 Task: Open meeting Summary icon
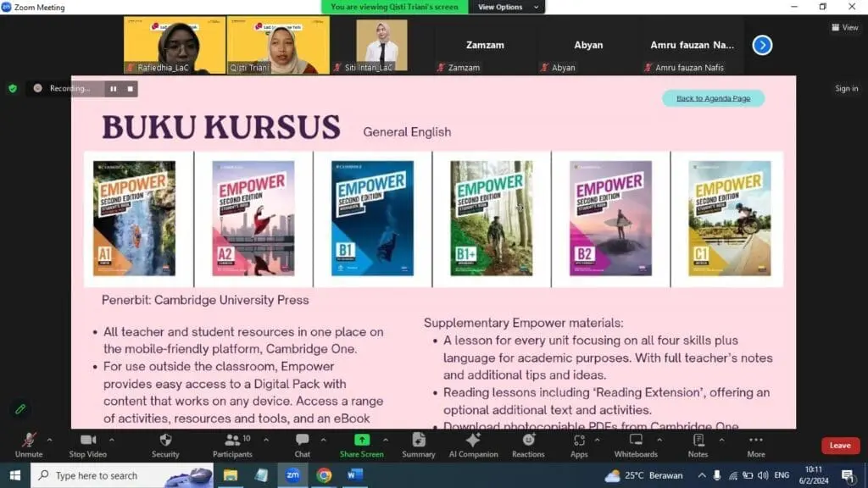(419, 441)
